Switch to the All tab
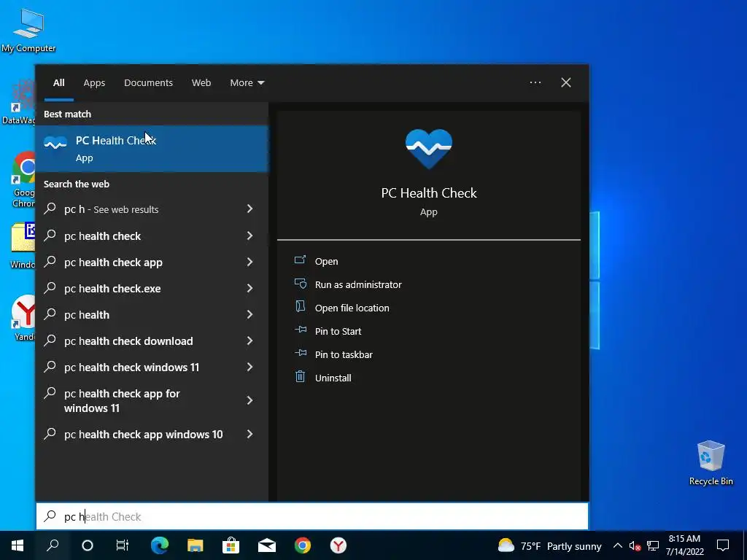 58,82
